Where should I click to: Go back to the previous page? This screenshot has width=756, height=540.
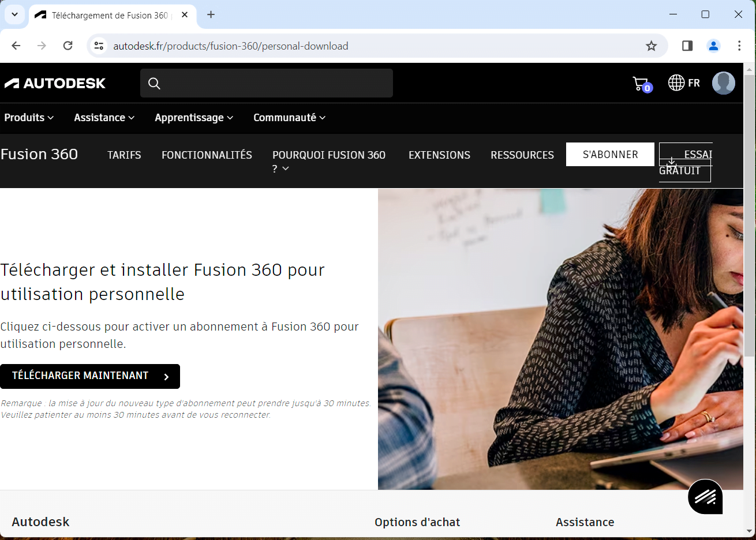pyautogui.click(x=16, y=46)
